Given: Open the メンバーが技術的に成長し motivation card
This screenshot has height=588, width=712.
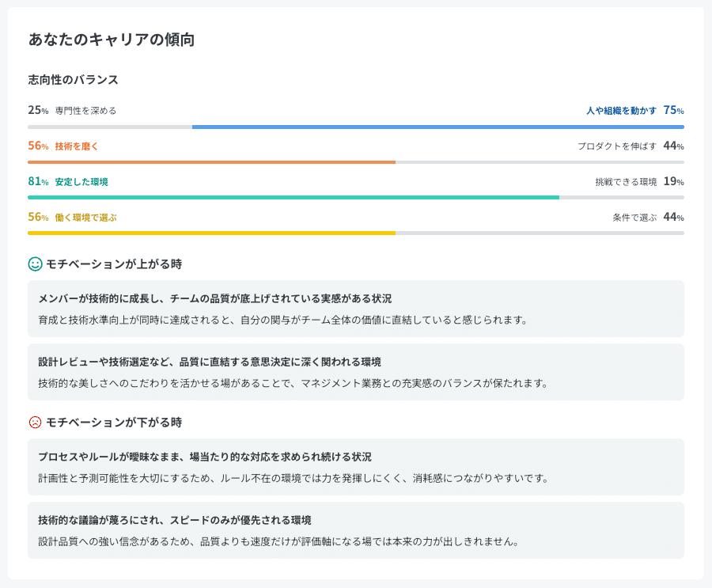Looking at the screenshot, I should click(x=355, y=309).
